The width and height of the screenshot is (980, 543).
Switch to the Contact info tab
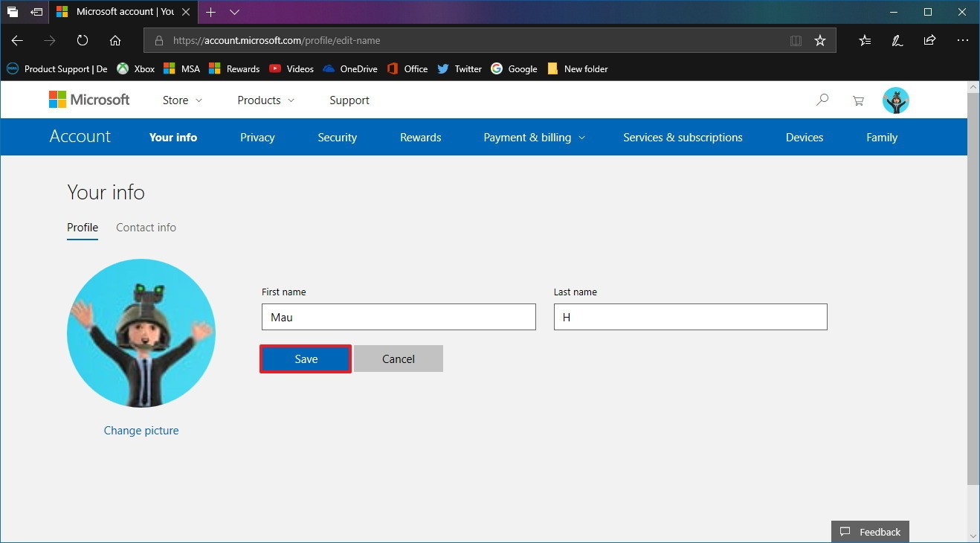point(146,227)
